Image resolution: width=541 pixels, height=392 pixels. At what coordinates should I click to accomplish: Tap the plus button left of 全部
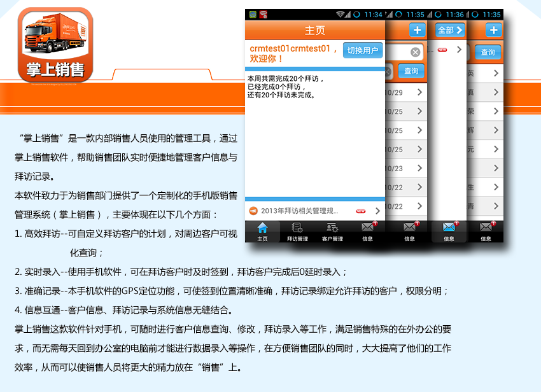click(417, 30)
